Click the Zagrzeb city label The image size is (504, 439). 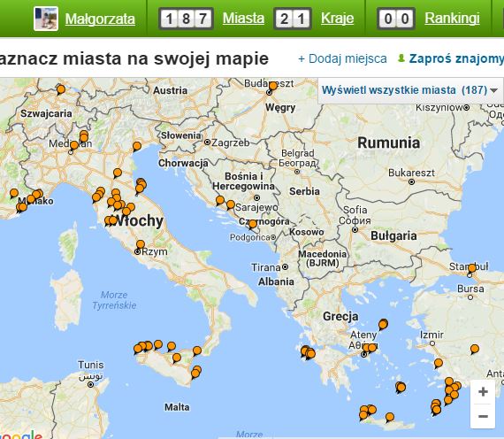pyautogui.click(x=230, y=142)
